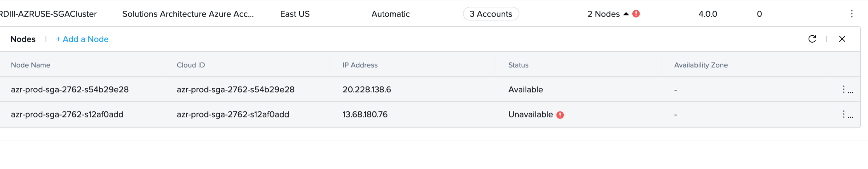Refresh the Nodes list
Screen dimensions: 868x169
tap(812, 39)
